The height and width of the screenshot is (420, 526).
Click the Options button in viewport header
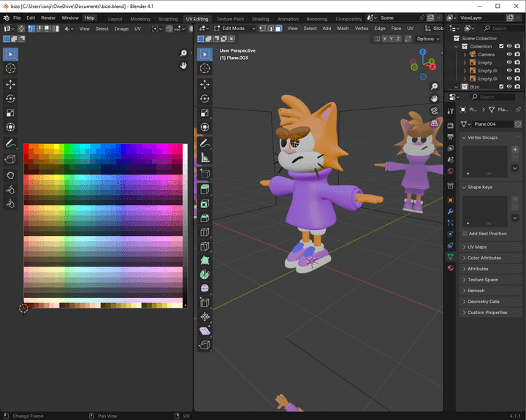(x=427, y=39)
